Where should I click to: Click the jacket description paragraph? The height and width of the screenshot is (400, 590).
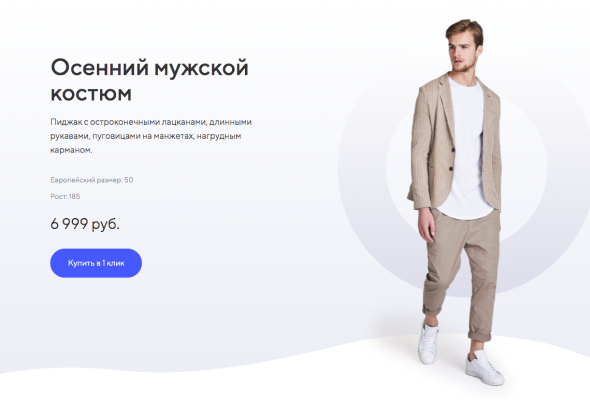point(151,136)
